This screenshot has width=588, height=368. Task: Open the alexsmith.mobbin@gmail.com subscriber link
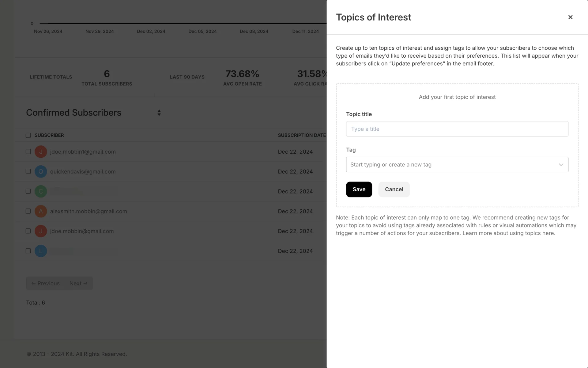[x=89, y=211]
